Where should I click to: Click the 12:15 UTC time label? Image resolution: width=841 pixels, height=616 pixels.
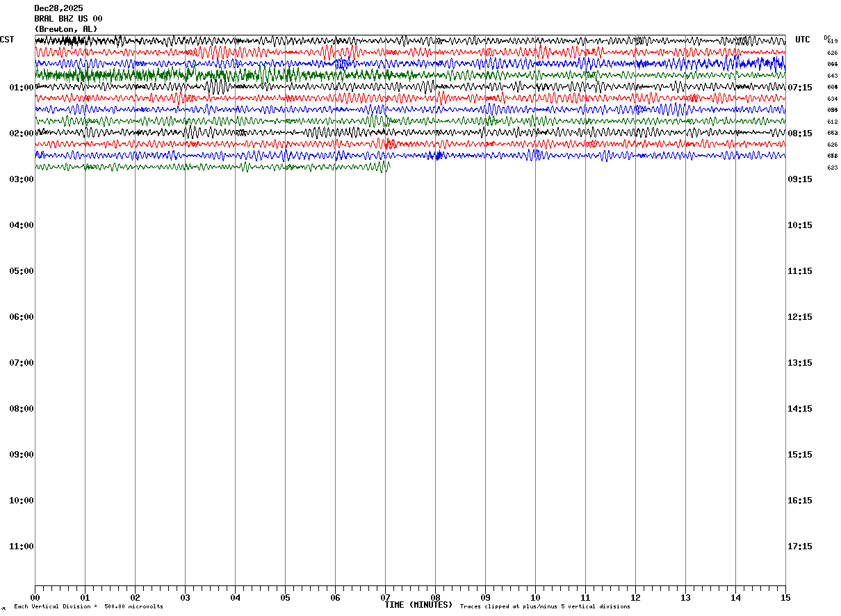800,317
